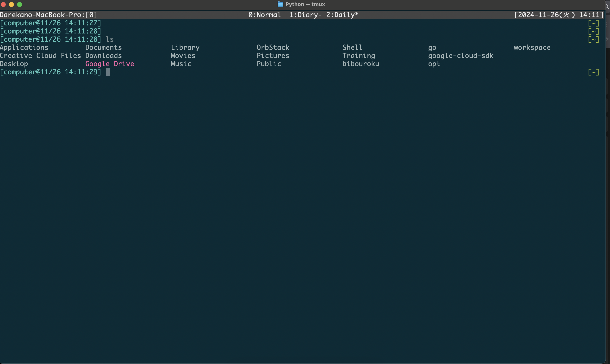Click the workspace directory name
The width and height of the screenshot is (610, 364).
coord(532,47)
